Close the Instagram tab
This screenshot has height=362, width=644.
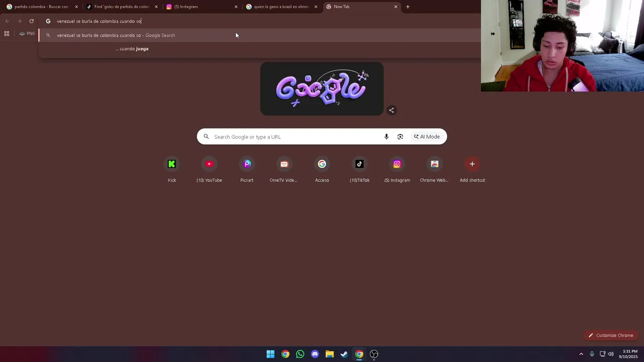click(236, 7)
